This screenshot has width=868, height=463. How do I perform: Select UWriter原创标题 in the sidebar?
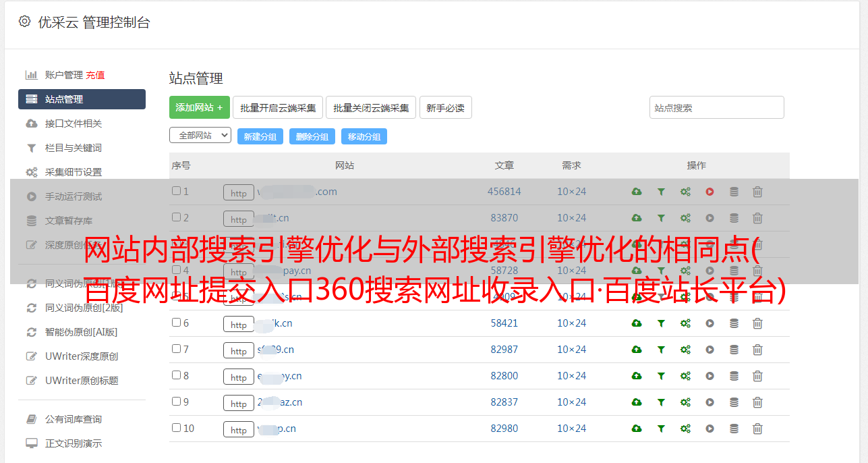(82, 381)
